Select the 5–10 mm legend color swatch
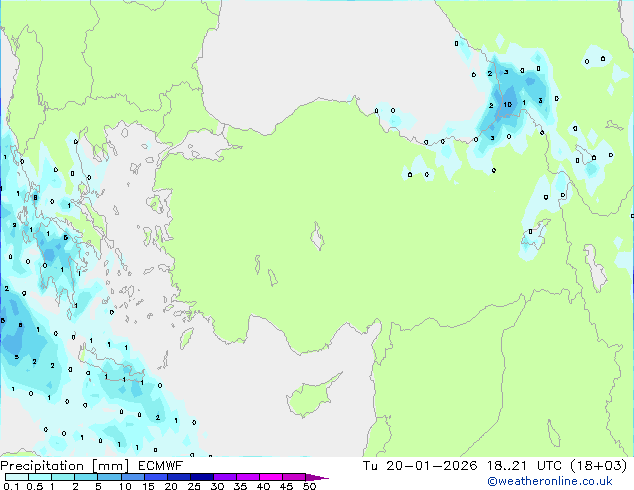Viewport: 634px width, 490px height. coord(109,477)
